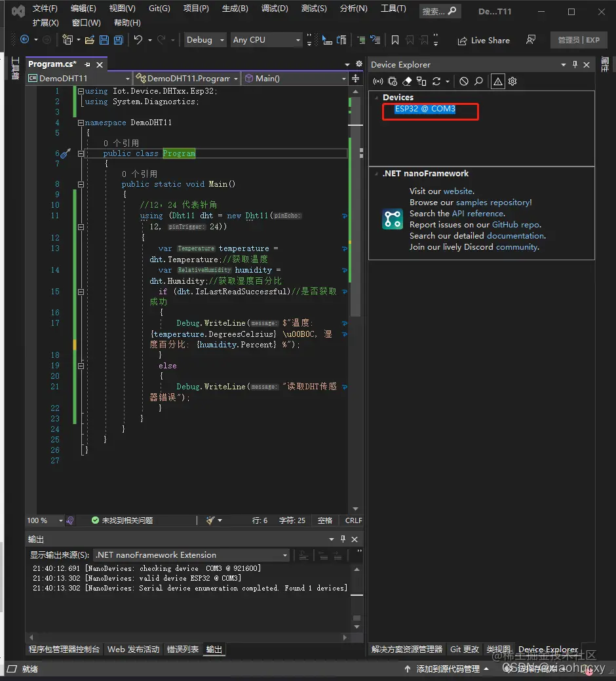
Task: Click the navigate backward arrow icon
Action: pyautogui.click(x=25, y=40)
